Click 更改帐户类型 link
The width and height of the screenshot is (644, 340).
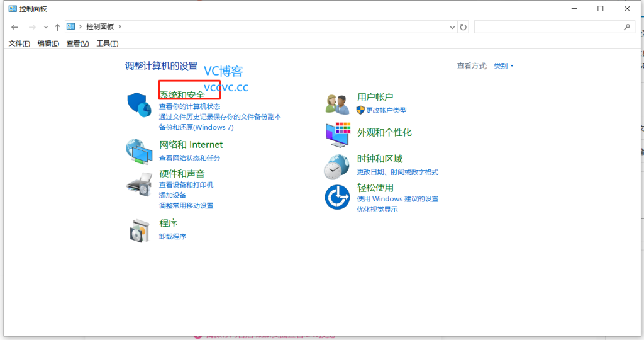[386, 110]
